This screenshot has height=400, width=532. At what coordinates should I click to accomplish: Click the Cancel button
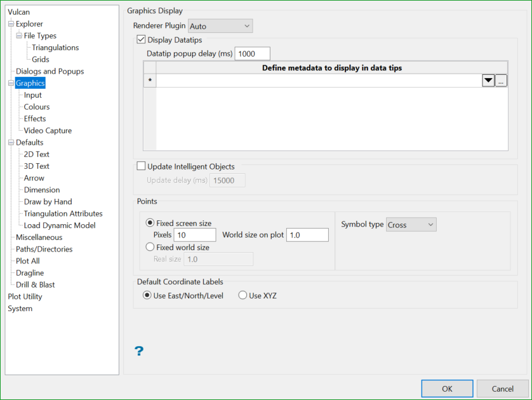pos(502,389)
